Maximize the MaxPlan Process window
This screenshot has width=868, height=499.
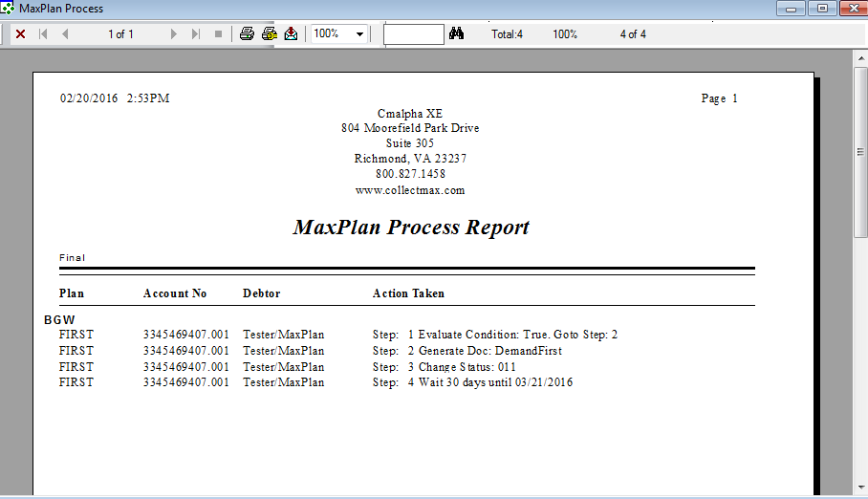coord(821,9)
